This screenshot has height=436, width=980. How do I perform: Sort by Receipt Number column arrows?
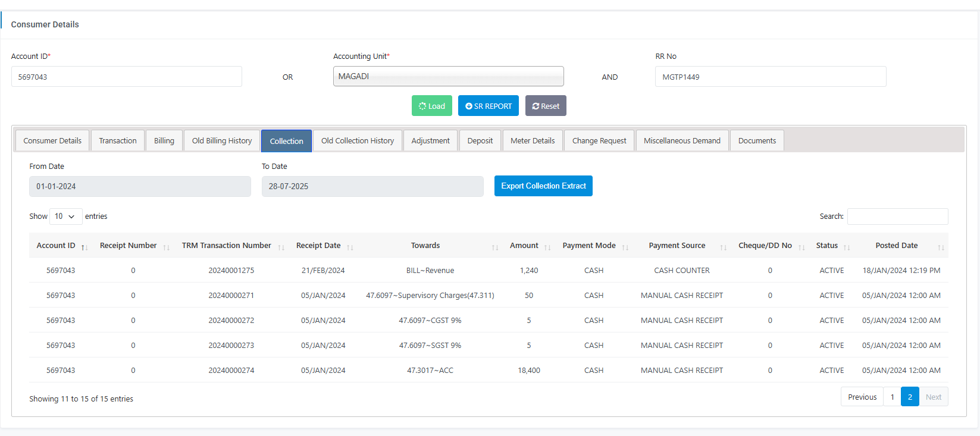[x=166, y=247]
